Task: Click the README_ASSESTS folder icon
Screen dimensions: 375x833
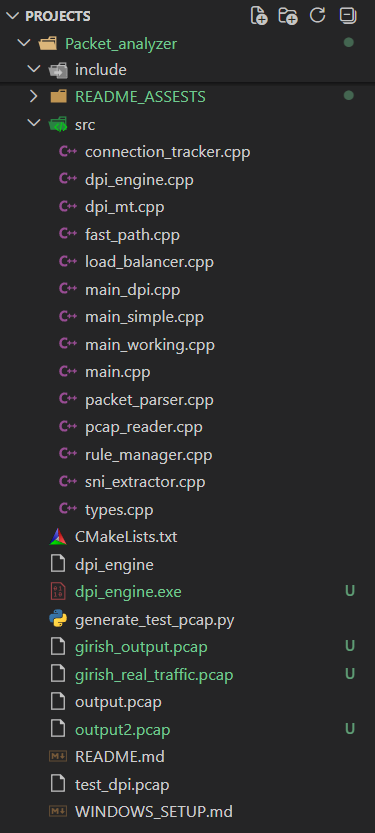Action: pyautogui.click(x=58, y=97)
